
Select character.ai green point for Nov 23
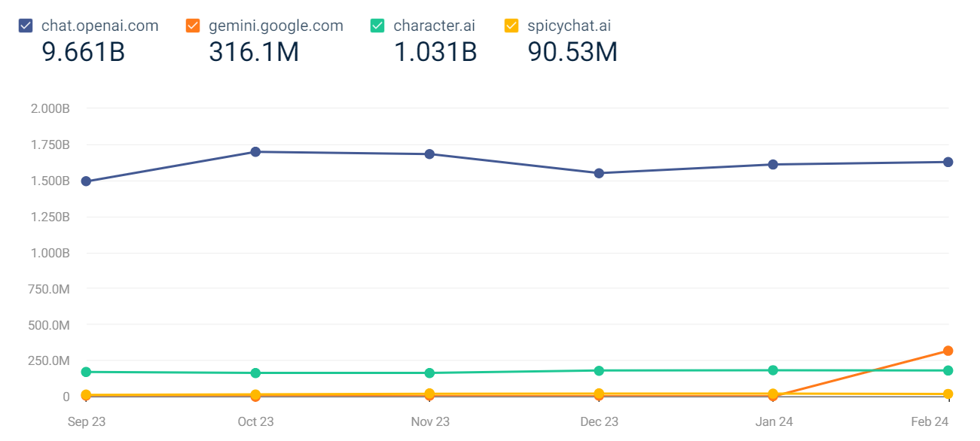click(x=429, y=373)
